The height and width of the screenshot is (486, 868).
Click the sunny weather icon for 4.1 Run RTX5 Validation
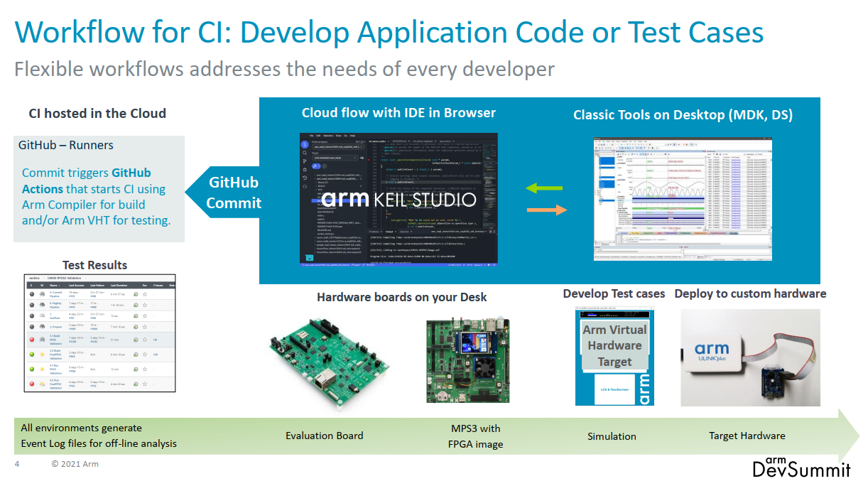click(x=42, y=369)
